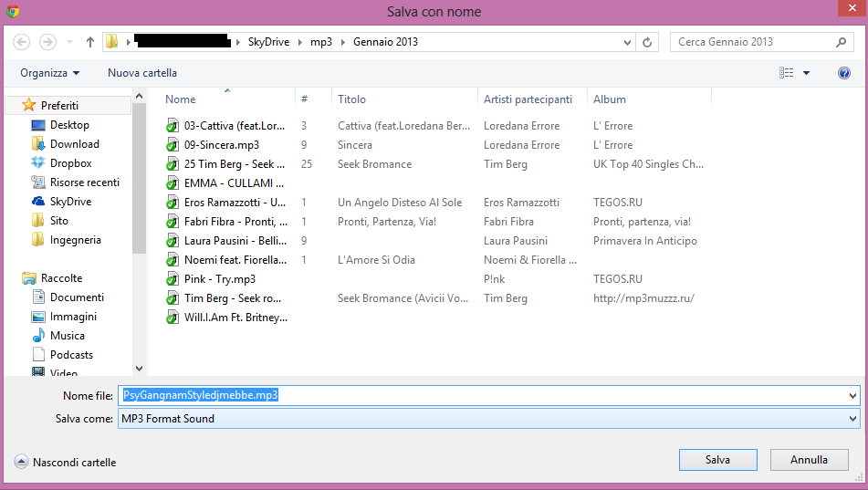
Task: Refresh the Gennaio 2013 folder view
Action: [x=646, y=42]
